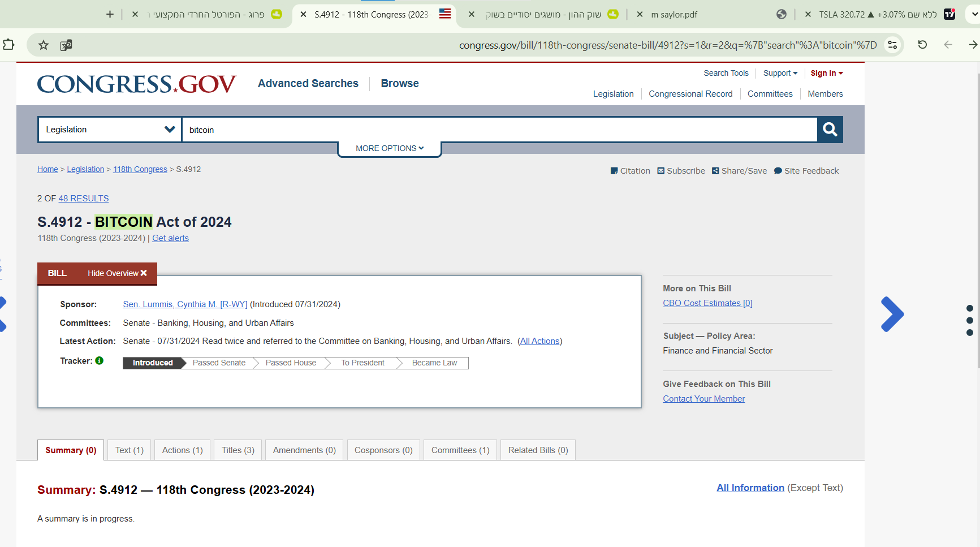This screenshot has width=980, height=547.
Task: Open the media/screenshot icon beside the star
Action: pyautogui.click(x=66, y=45)
